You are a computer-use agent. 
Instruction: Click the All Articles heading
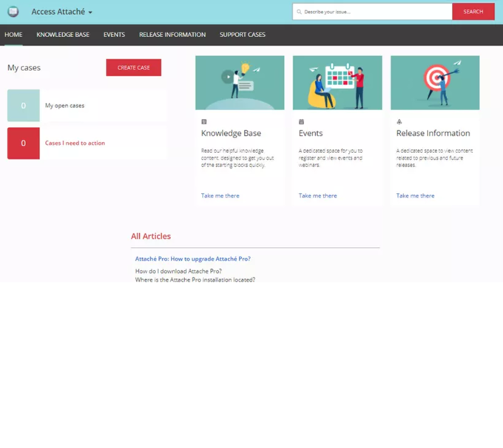tap(151, 237)
